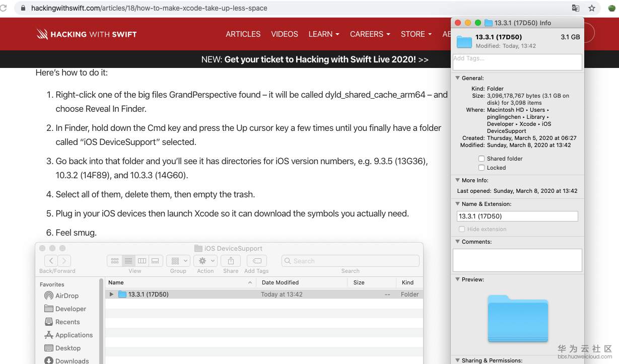Reload the browser page

4,8
